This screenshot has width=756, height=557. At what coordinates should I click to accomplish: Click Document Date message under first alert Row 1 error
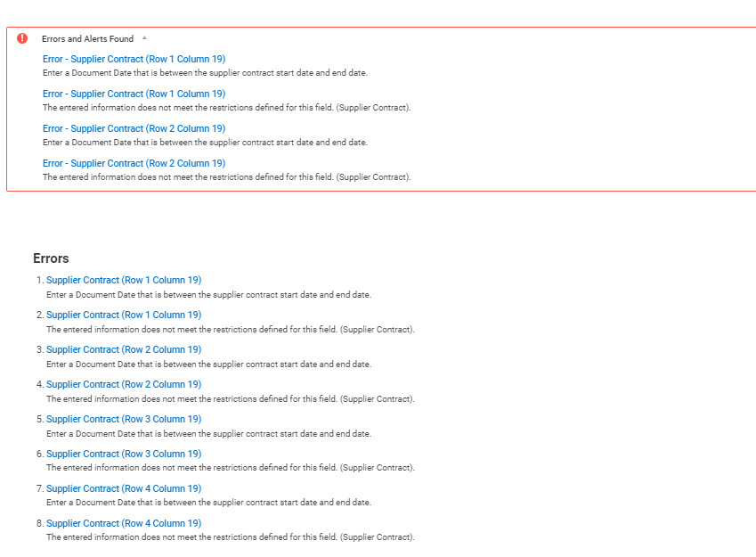(205, 73)
